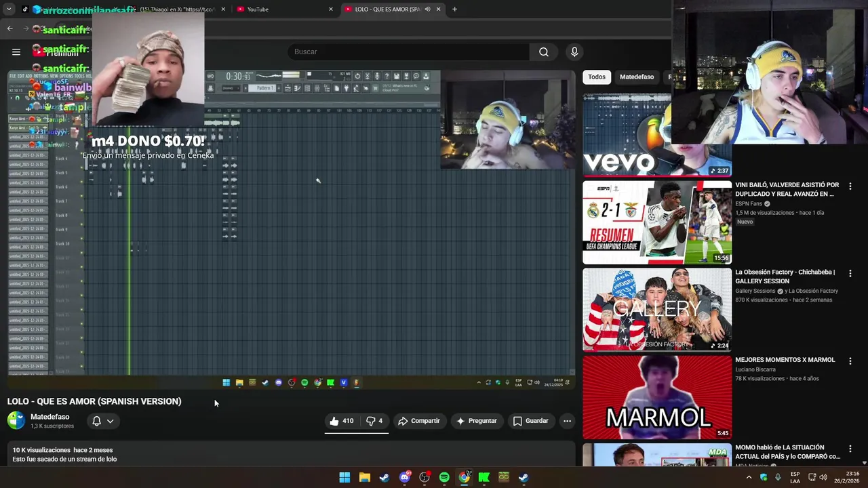Go back with the browser back arrow

click(9, 28)
